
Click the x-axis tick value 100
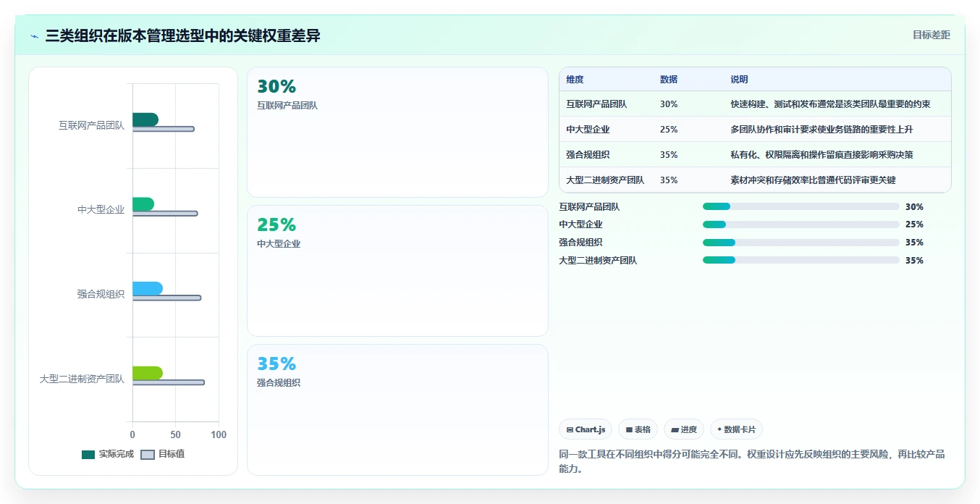219,434
